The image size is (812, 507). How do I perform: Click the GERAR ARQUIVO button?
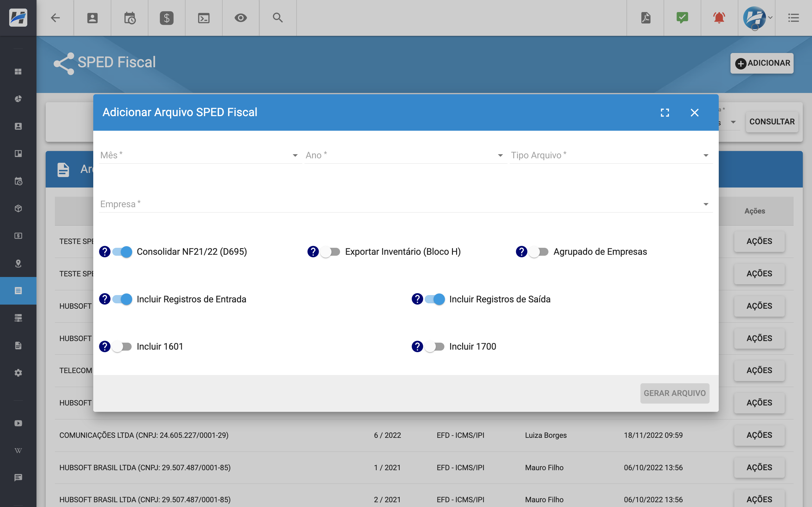[x=674, y=393]
